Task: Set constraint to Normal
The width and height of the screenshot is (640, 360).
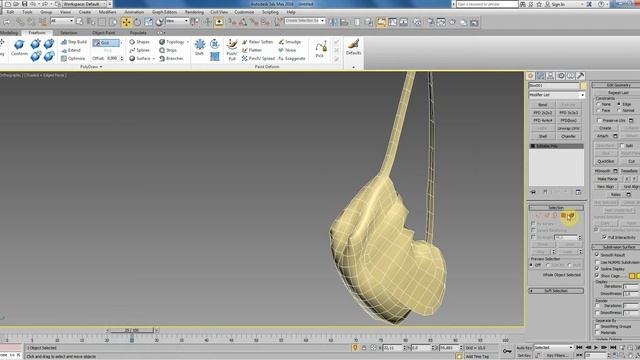Action: (x=619, y=111)
